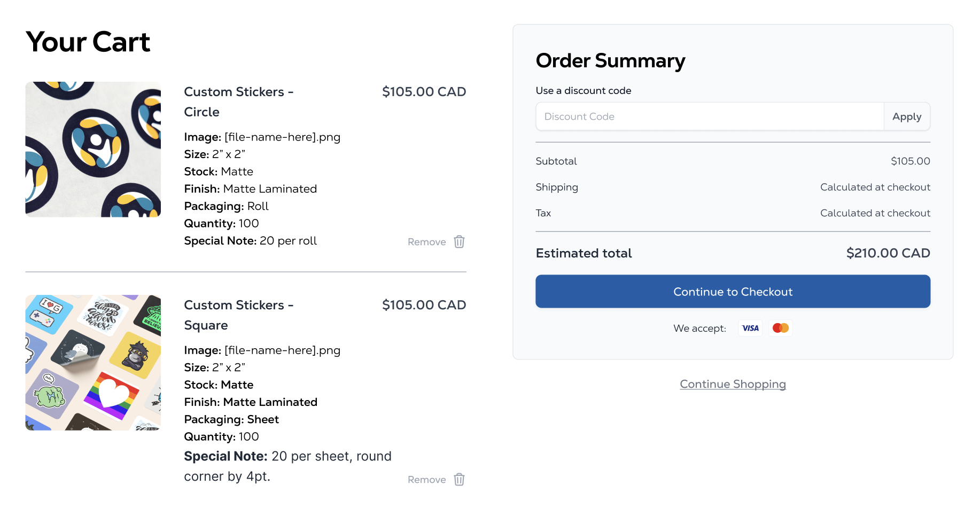Click the Subtotal $105.00 value
Screen dimensions: 980x532
click(x=910, y=161)
